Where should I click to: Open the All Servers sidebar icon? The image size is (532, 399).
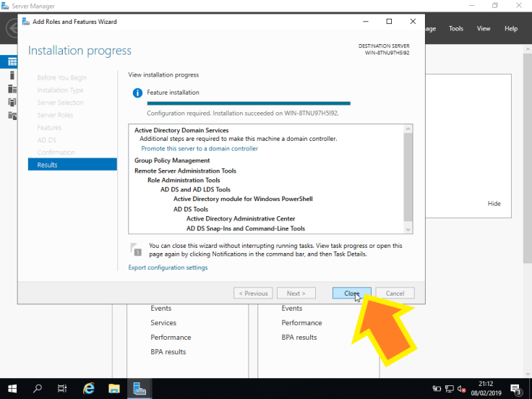point(12,89)
